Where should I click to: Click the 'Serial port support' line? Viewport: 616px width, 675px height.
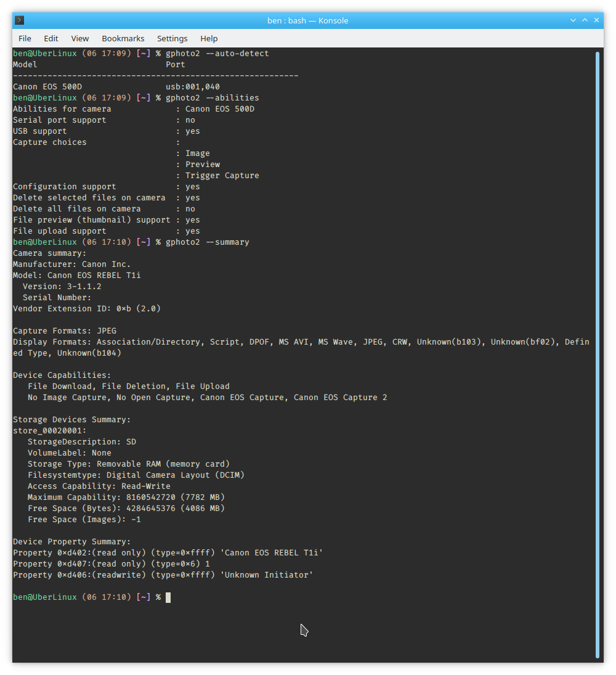click(103, 120)
